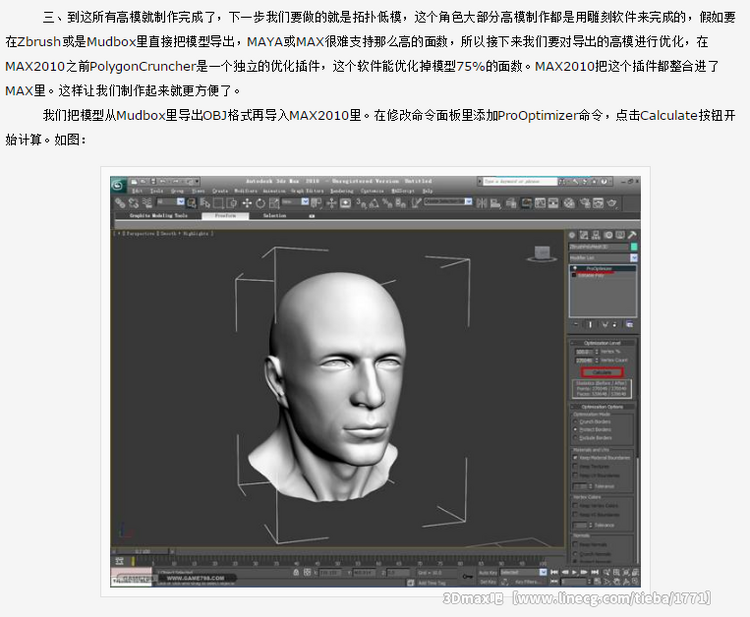Click the Vertex % value field

[x=585, y=352]
